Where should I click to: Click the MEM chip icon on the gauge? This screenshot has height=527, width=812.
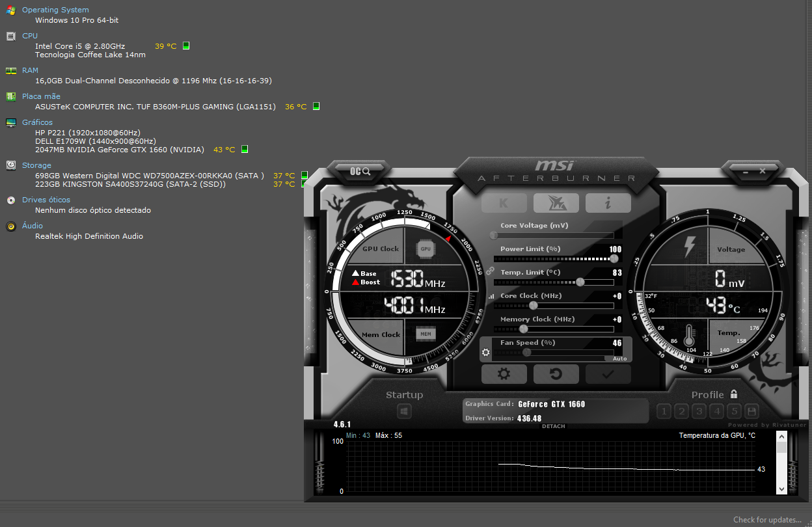tap(426, 334)
